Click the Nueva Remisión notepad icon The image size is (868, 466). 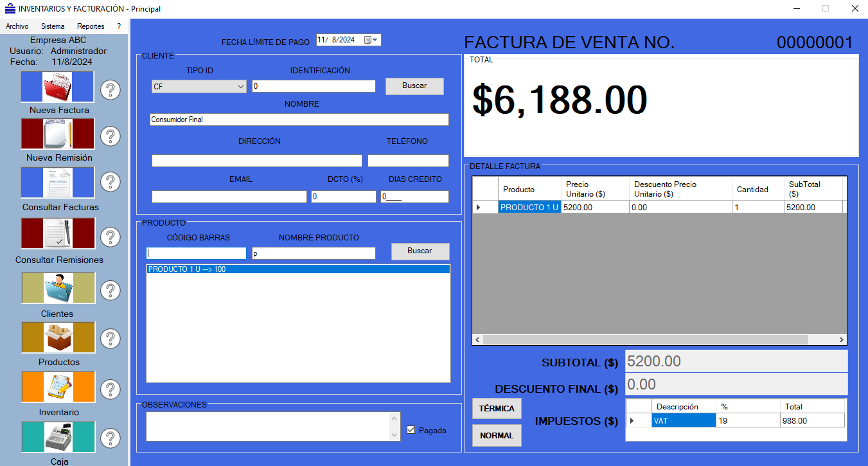click(58, 134)
